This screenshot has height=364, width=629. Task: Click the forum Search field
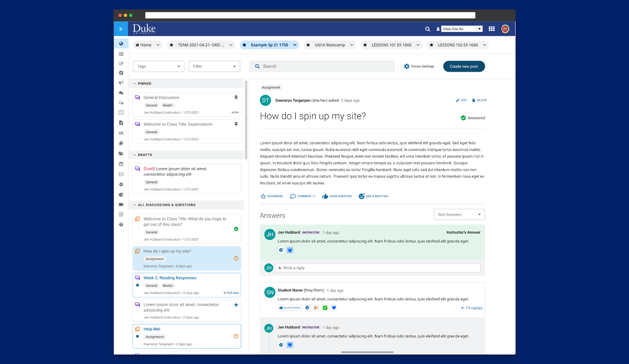(x=322, y=66)
